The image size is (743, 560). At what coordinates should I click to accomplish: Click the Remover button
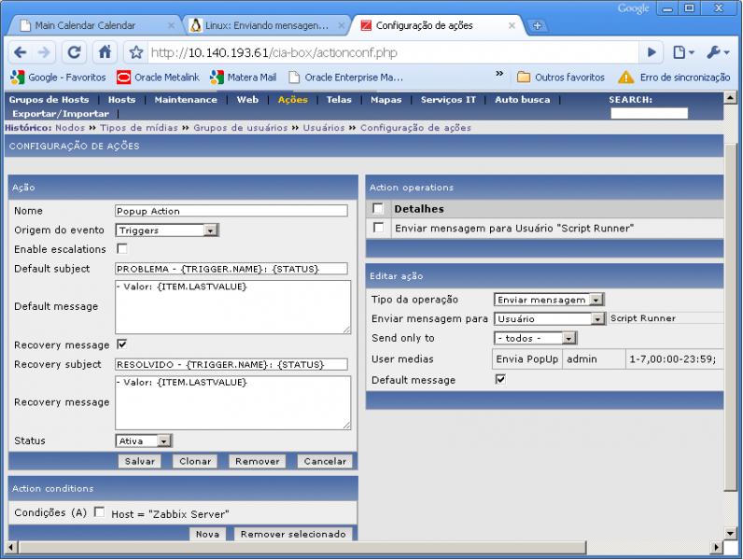[258, 461]
